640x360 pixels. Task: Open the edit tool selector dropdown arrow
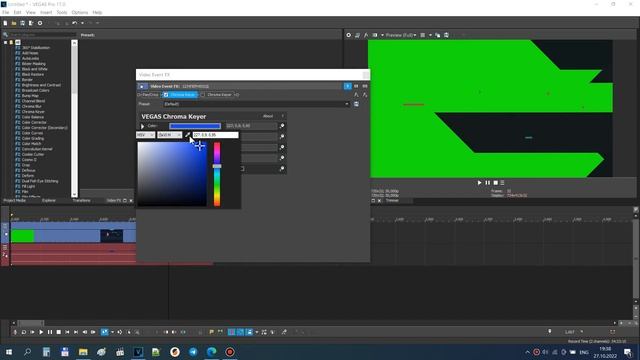(x=112, y=332)
